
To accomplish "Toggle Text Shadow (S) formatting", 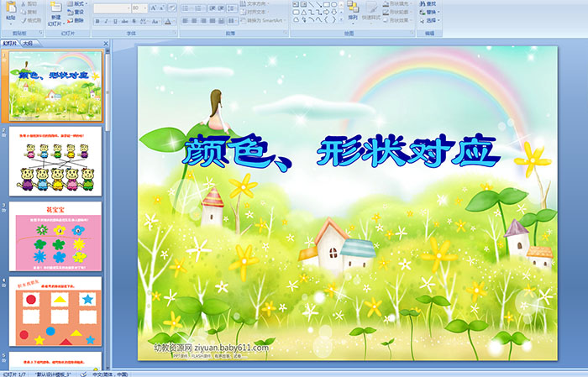I will pos(134,21).
